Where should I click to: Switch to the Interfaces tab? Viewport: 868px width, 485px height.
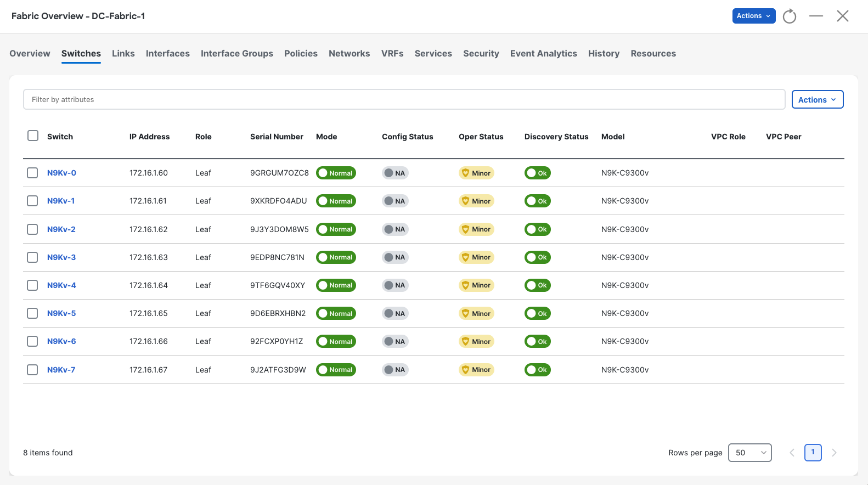168,53
